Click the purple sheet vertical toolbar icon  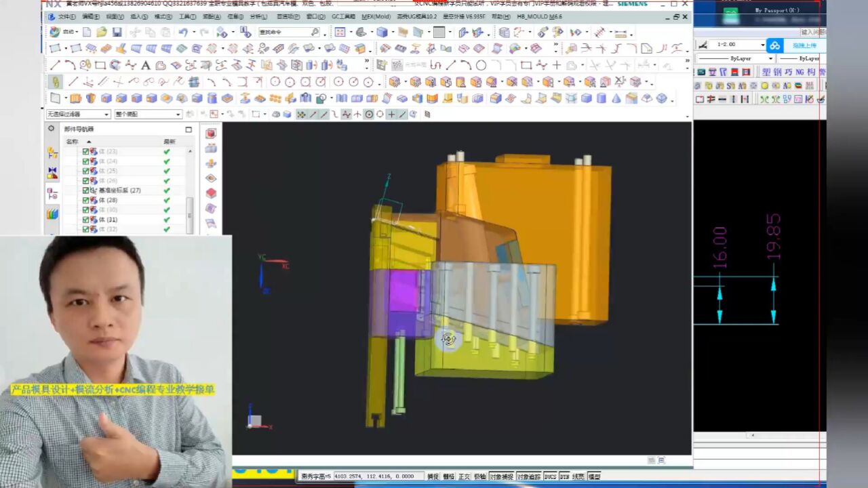click(211, 208)
